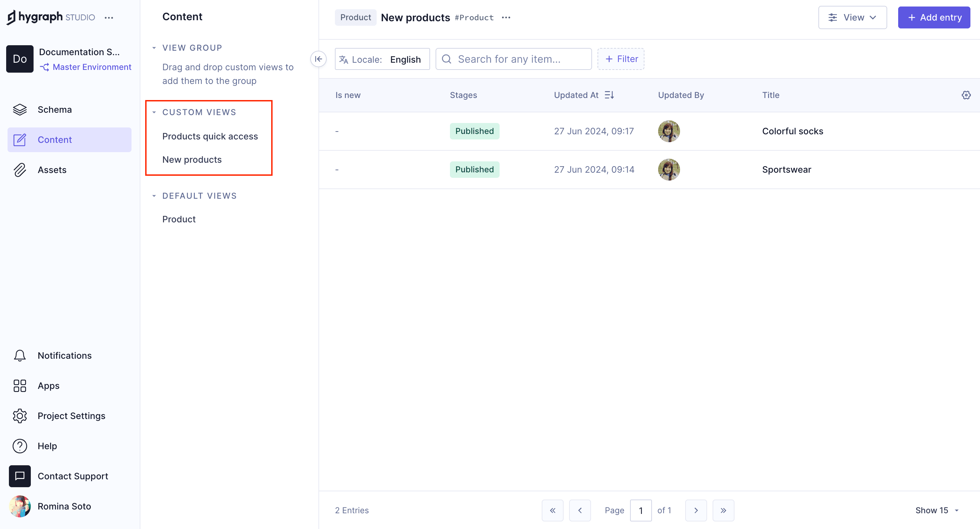Open Project Settings
The width and height of the screenshot is (980, 529).
pos(71,416)
